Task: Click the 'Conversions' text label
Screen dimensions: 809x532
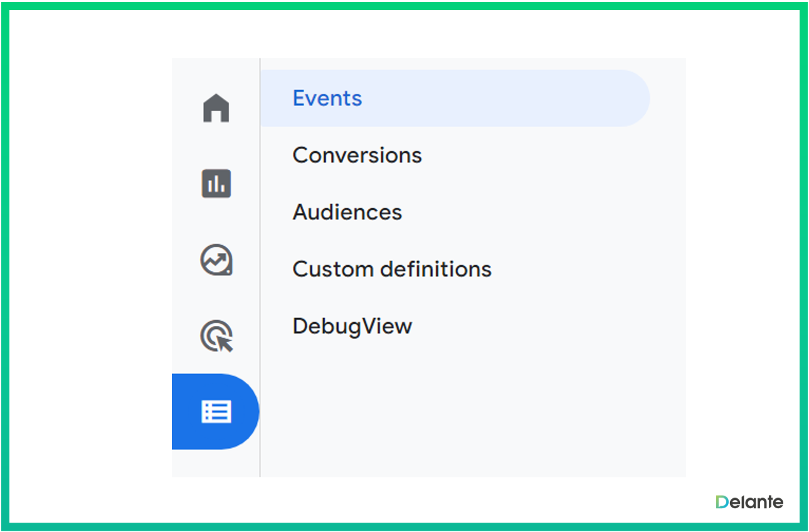Action: [x=357, y=155]
